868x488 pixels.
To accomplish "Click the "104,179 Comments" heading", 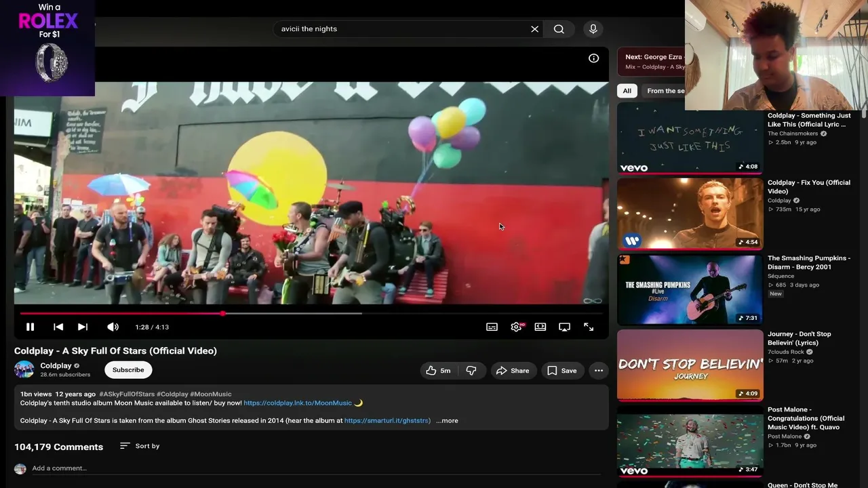I will pyautogui.click(x=58, y=447).
